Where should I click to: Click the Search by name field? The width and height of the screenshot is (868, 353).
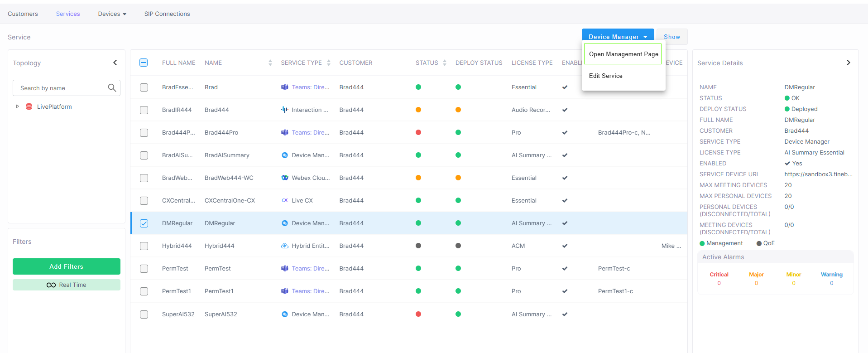(x=61, y=88)
